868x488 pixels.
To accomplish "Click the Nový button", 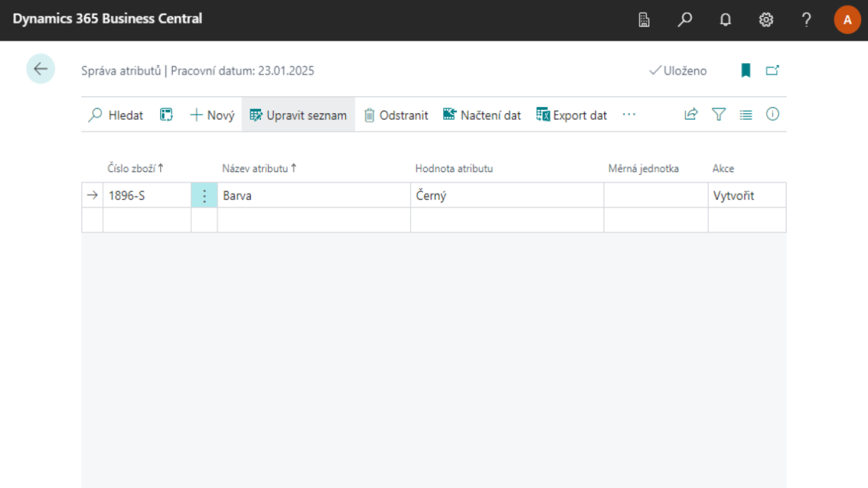I will coord(212,115).
